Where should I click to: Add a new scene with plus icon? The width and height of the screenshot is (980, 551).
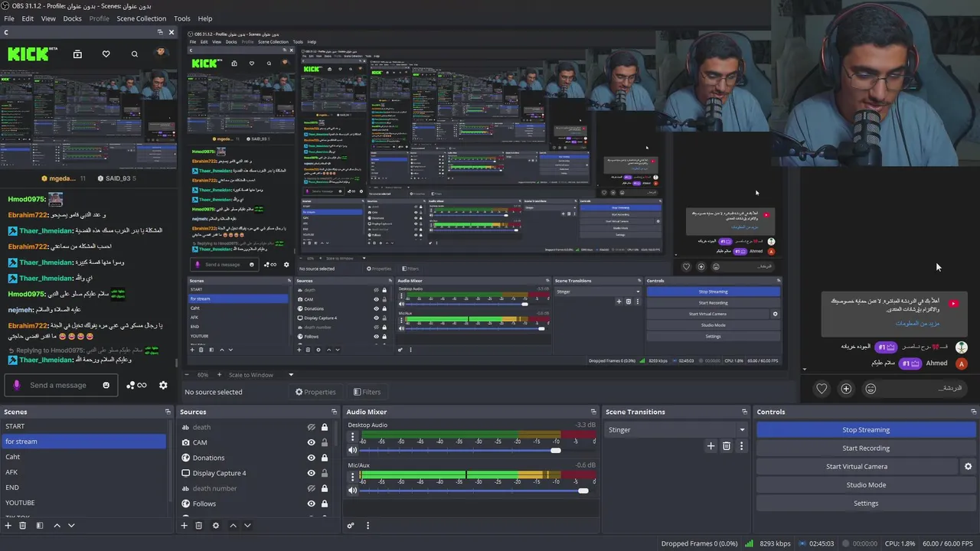(8, 525)
